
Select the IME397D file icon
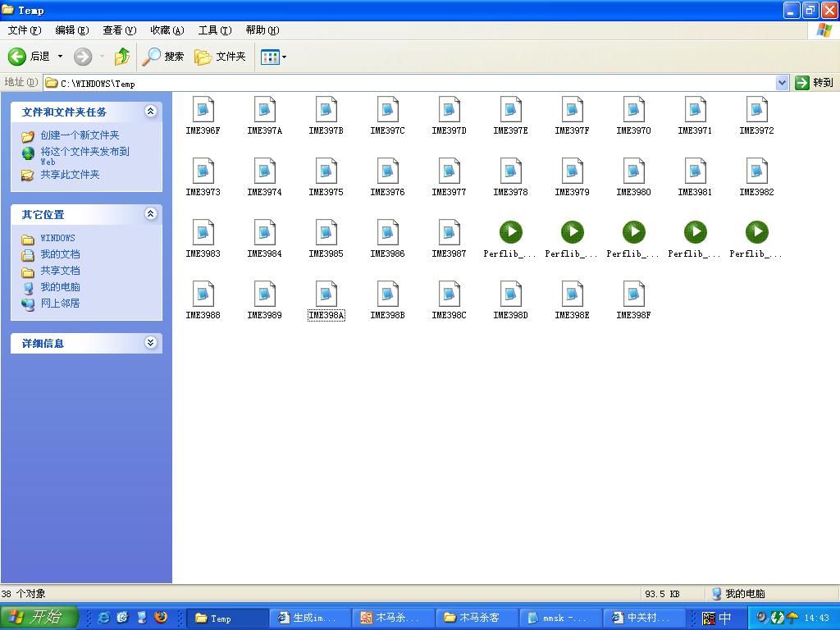(x=449, y=109)
